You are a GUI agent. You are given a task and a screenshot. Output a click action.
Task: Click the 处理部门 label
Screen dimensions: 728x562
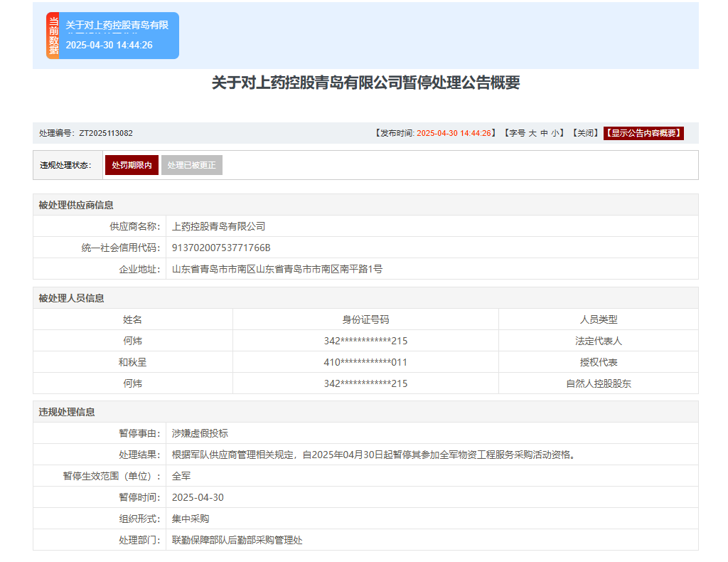coord(139,541)
